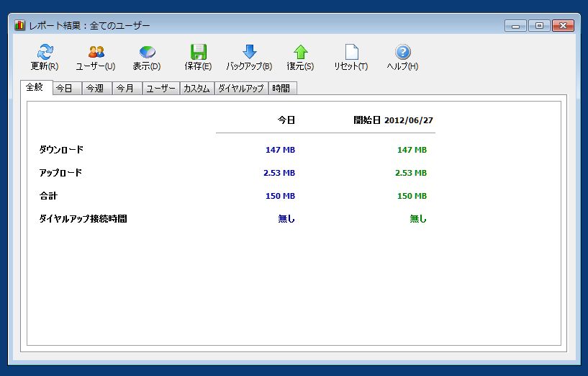Open ヘルプ(H) question mark icon

click(x=403, y=52)
